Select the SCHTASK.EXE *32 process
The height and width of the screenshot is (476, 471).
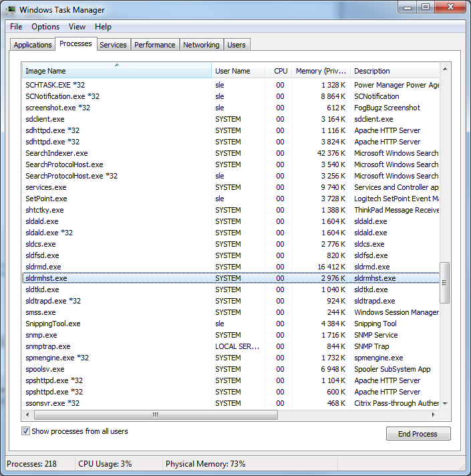(230, 85)
